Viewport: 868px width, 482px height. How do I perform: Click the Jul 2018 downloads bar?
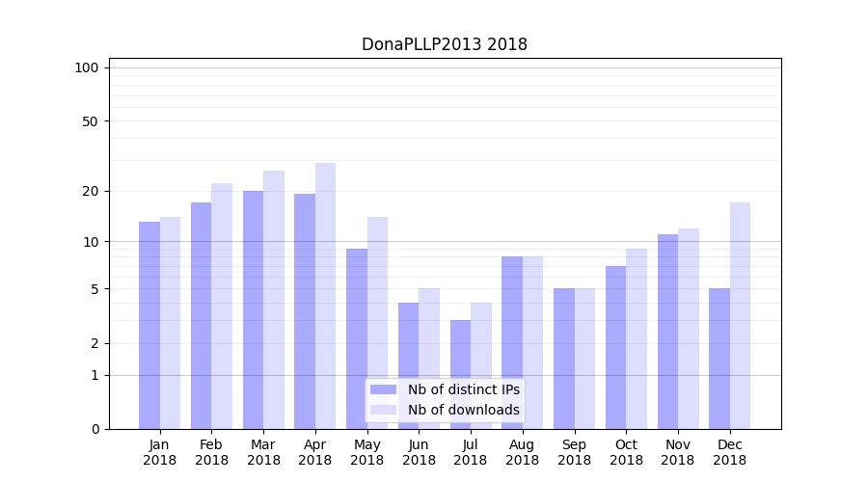[x=481, y=365]
